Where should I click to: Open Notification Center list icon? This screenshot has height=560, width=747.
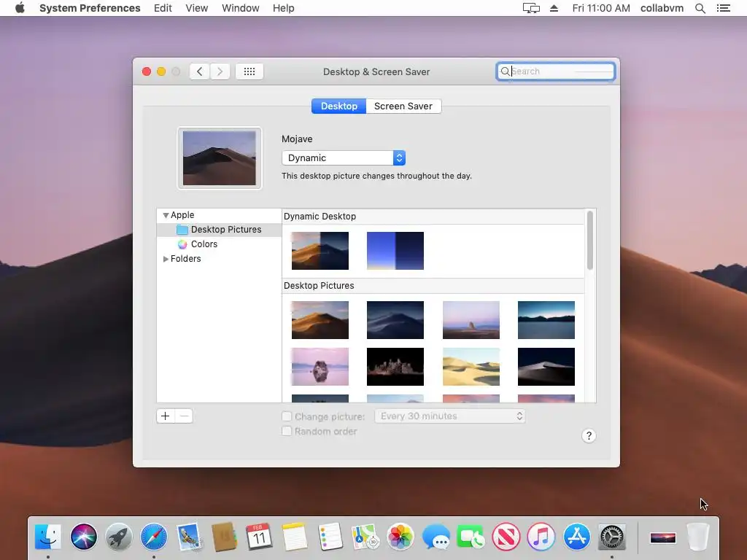pos(723,8)
